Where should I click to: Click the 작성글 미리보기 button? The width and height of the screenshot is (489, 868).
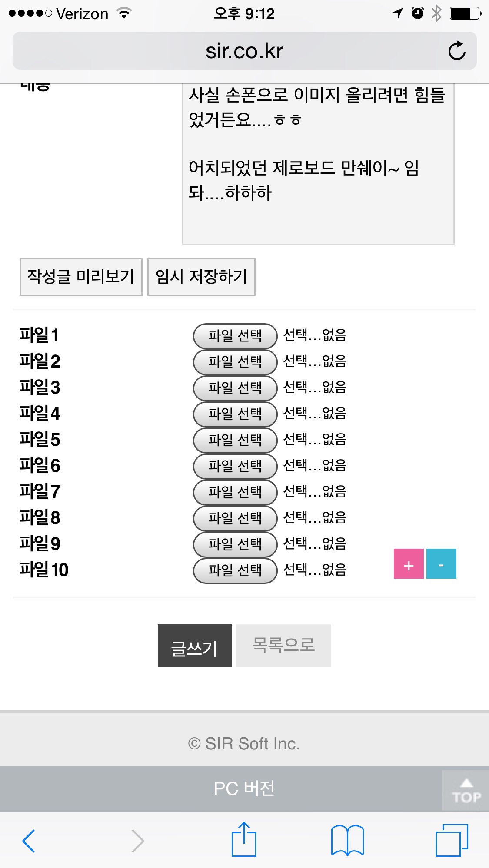pos(81,277)
